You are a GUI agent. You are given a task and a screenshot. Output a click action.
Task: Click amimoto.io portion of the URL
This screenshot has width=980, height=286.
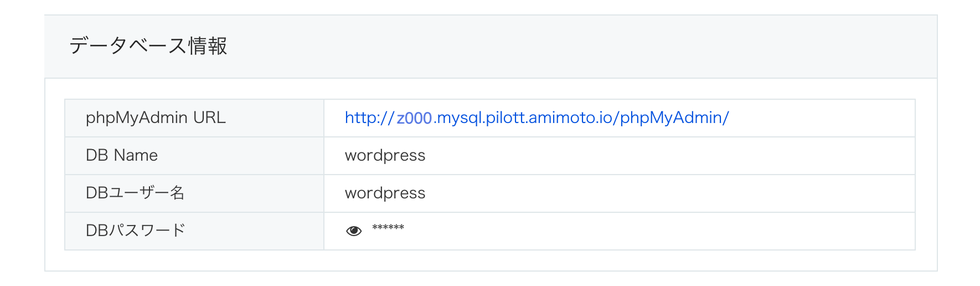(x=571, y=118)
